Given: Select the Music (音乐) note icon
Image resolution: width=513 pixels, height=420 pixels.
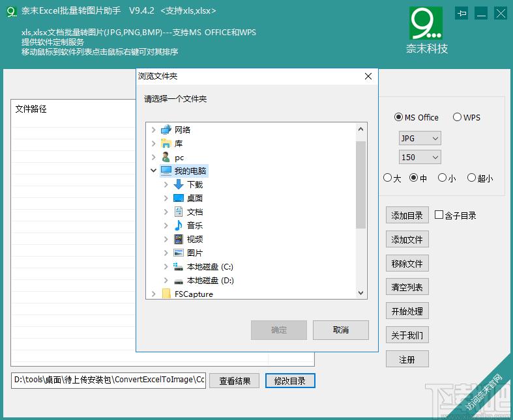Looking at the screenshot, I should [179, 225].
